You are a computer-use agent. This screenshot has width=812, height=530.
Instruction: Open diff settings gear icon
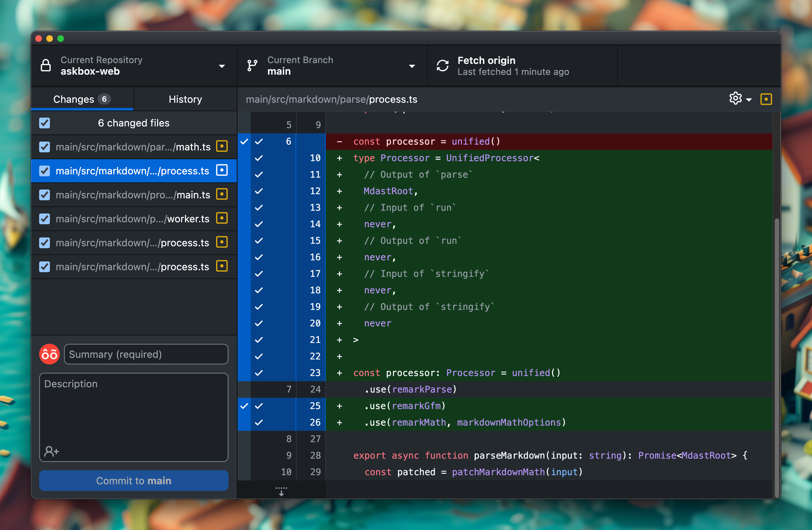click(x=735, y=99)
